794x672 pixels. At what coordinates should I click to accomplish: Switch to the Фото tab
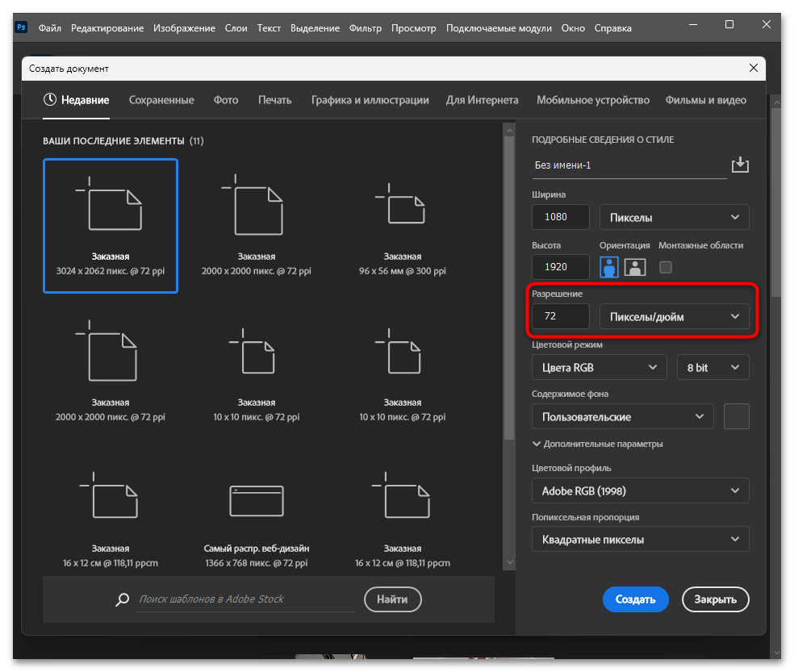click(x=226, y=100)
